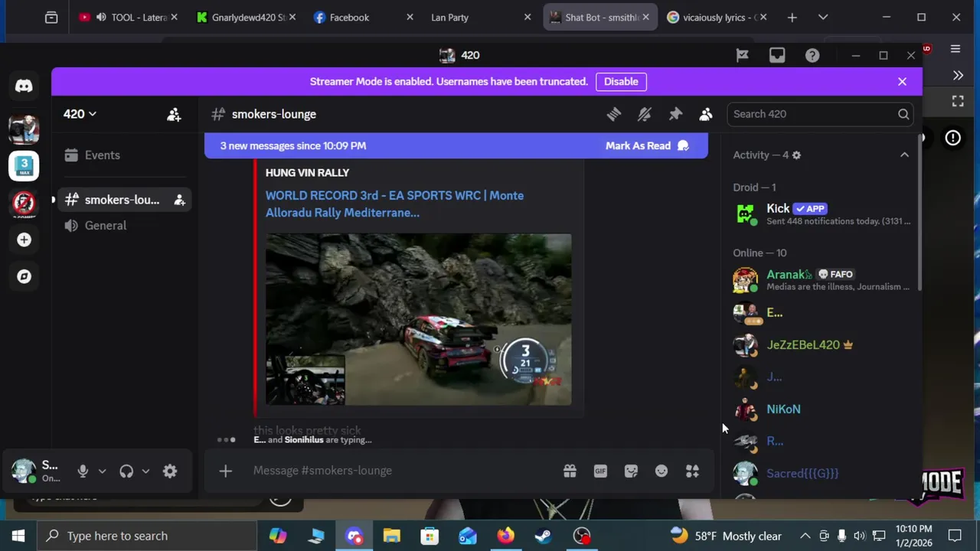Jump to 3 new messages since 10:09 PM

point(293,145)
